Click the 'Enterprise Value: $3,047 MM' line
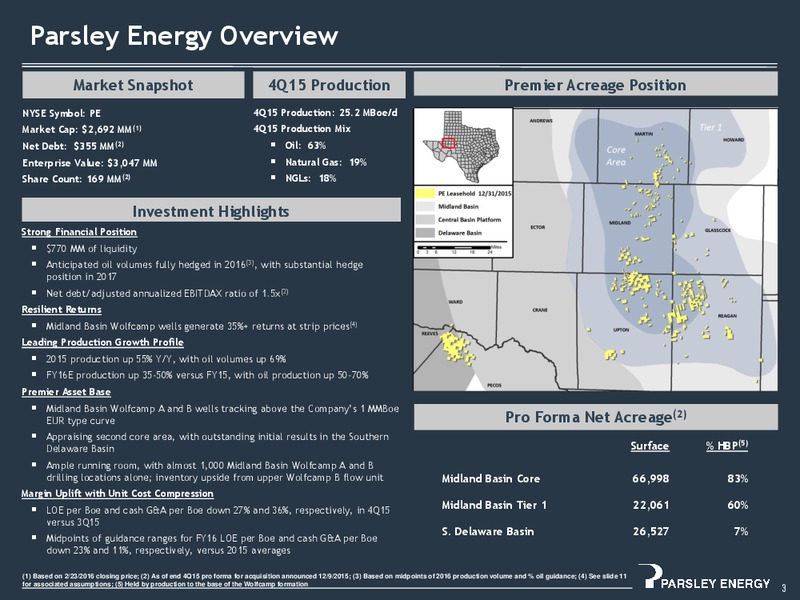800x600 pixels. click(89, 163)
